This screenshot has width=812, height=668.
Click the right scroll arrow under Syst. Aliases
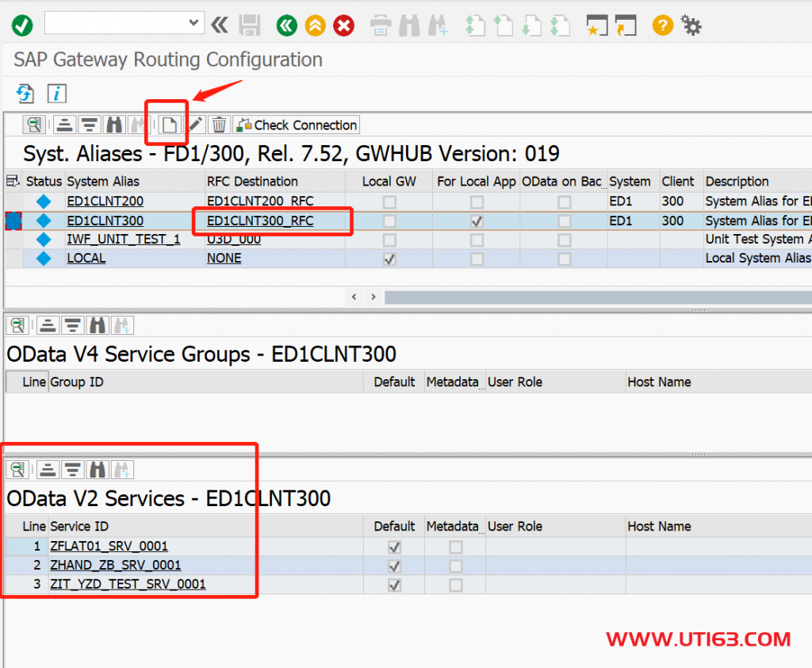373,297
